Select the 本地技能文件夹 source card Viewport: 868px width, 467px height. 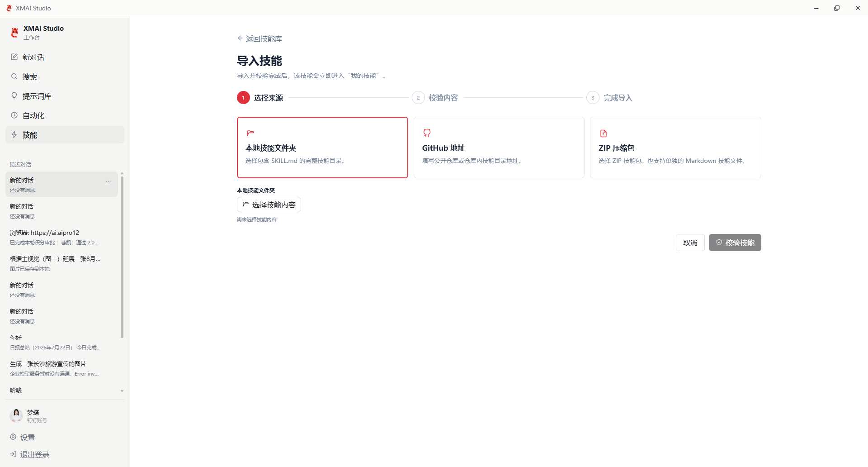coord(322,148)
